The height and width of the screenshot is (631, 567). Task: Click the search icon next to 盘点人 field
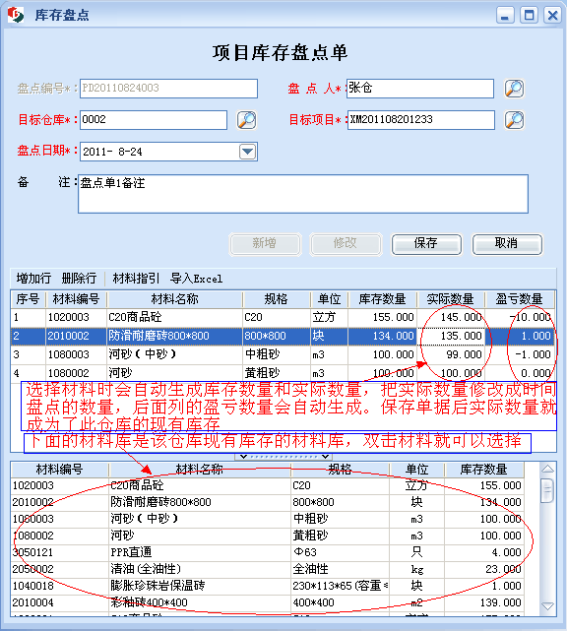(x=514, y=89)
